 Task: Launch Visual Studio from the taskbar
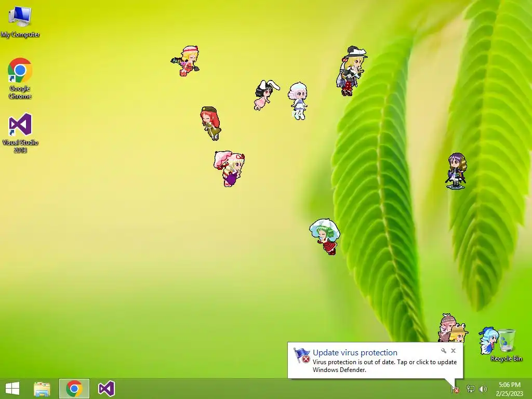[x=106, y=389]
